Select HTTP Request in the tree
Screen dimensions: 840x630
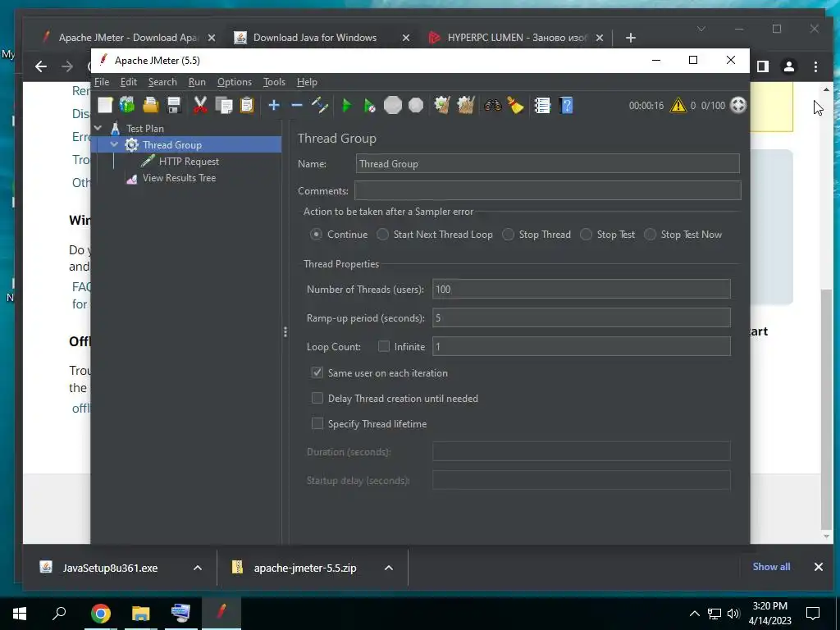coord(189,162)
